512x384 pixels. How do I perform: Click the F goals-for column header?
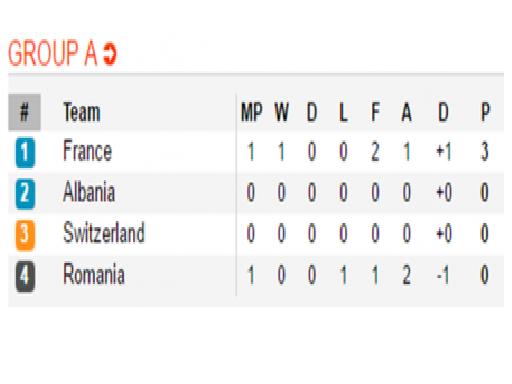tap(375, 112)
